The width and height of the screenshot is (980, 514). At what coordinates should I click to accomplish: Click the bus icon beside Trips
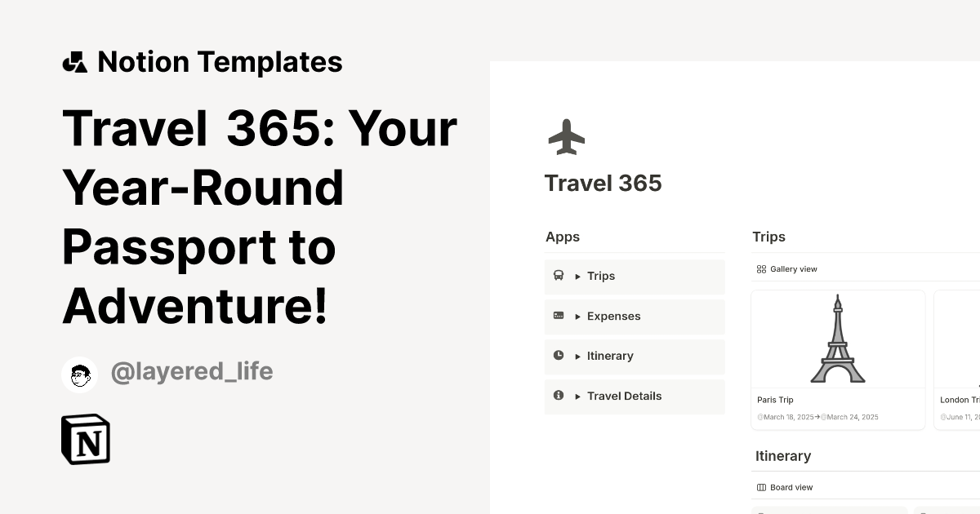click(559, 276)
